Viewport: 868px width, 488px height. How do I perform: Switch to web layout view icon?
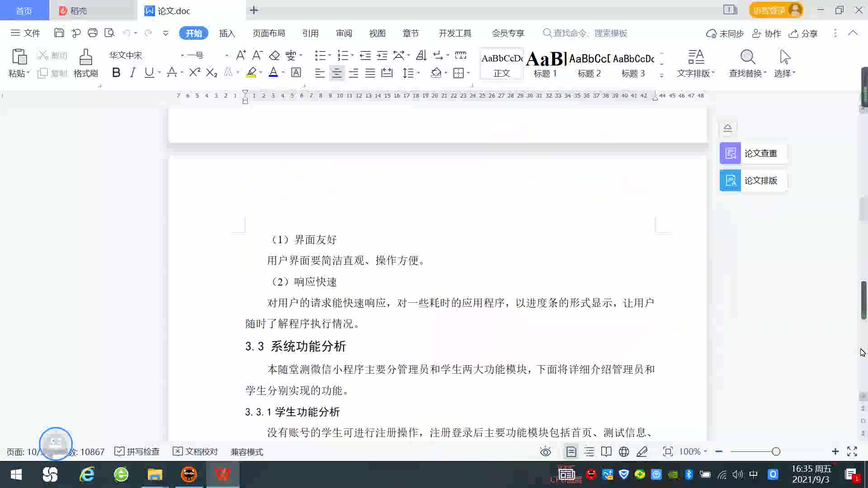(624, 451)
